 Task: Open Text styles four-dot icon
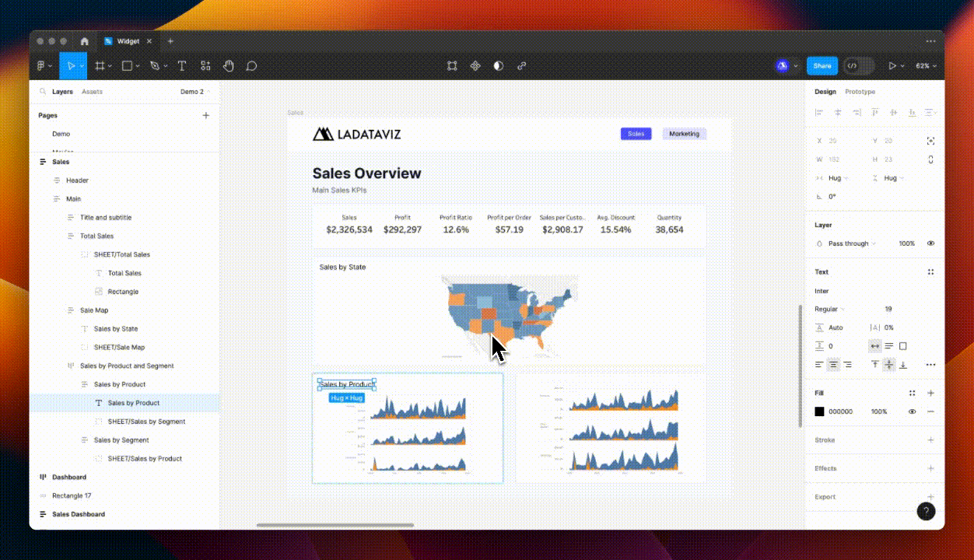pyautogui.click(x=930, y=272)
